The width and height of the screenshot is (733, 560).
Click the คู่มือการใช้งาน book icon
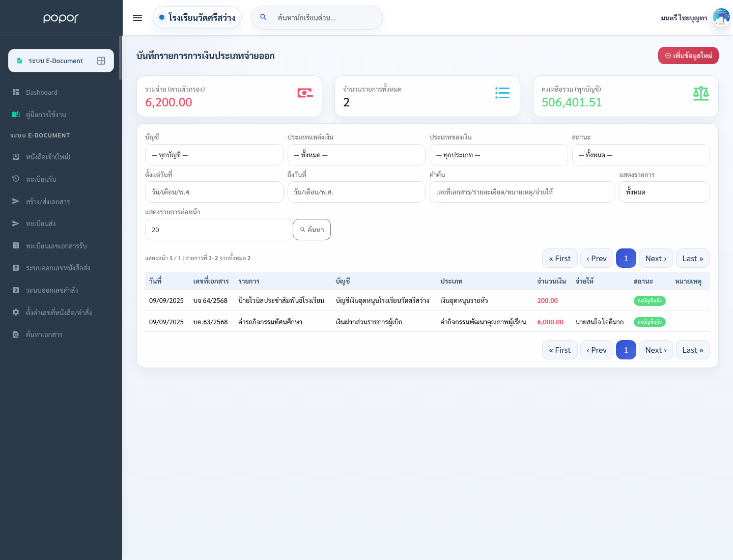[16, 115]
